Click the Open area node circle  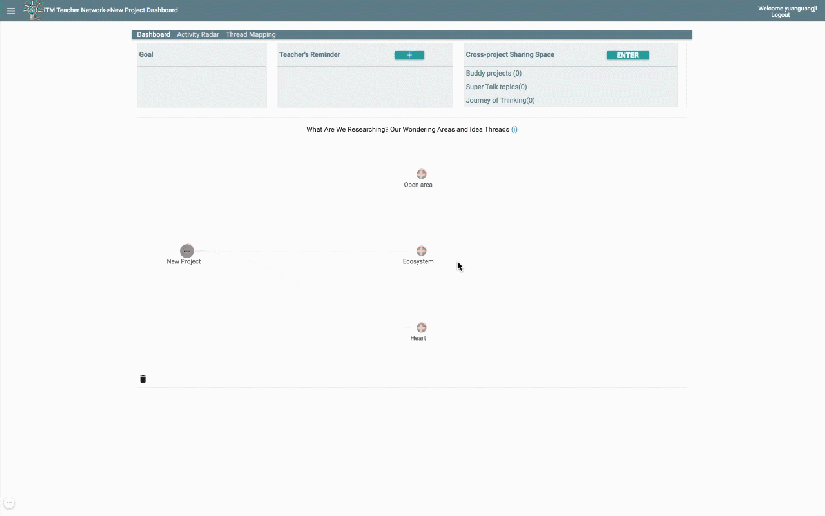[422, 174]
